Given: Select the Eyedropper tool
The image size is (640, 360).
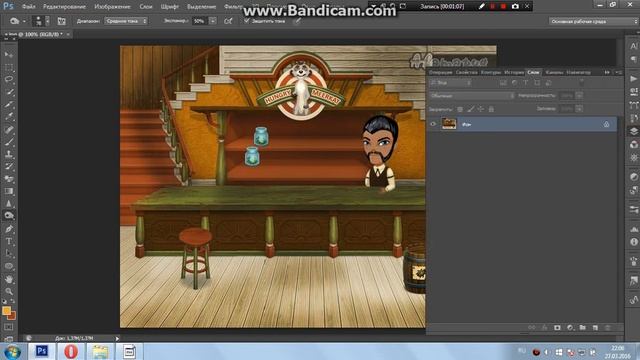Looking at the screenshot, I should [x=9, y=117].
